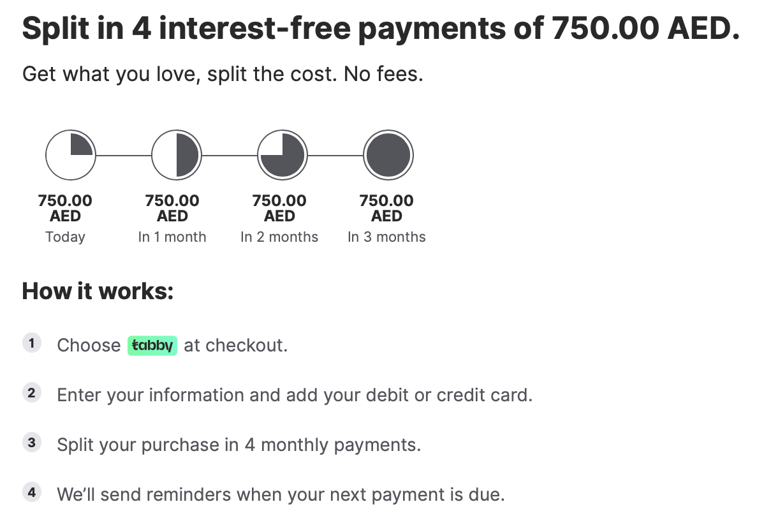Select the 'In 1 month' label
Screen dimensions: 764x532
point(172,237)
